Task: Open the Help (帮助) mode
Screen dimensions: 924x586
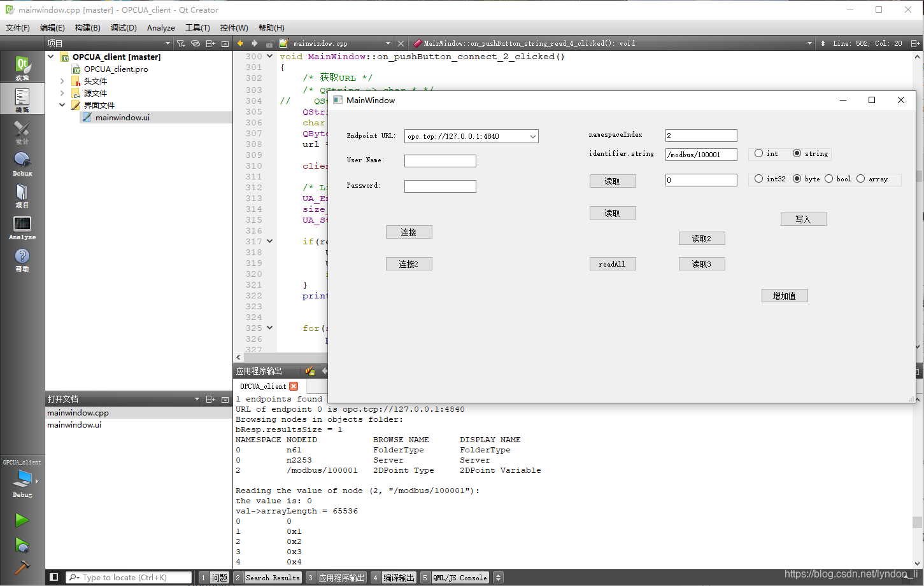Action: tap(22, 259)
